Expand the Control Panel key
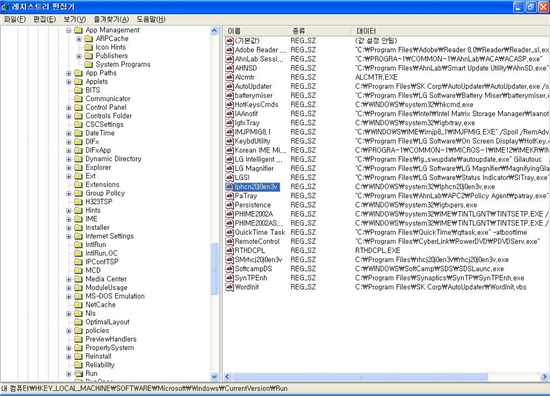Image resolution: width=550 pixels, height=396 pixels. 69,108
